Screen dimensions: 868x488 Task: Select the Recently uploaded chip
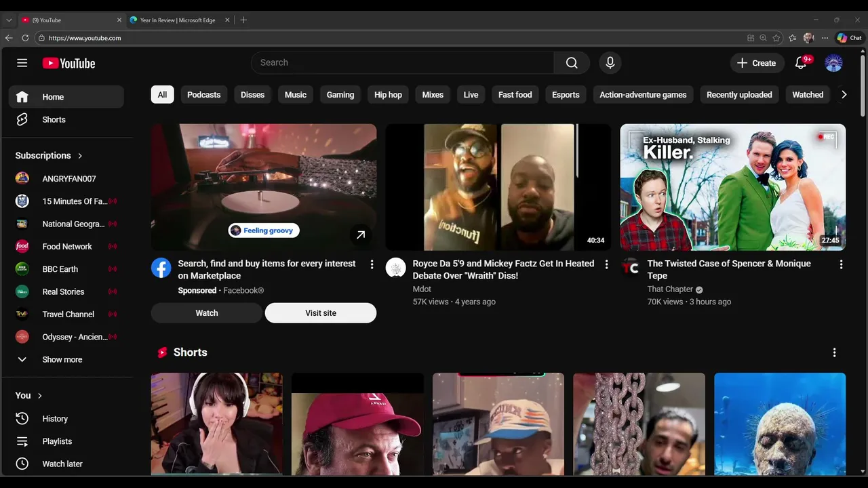(x=739, y=95)
